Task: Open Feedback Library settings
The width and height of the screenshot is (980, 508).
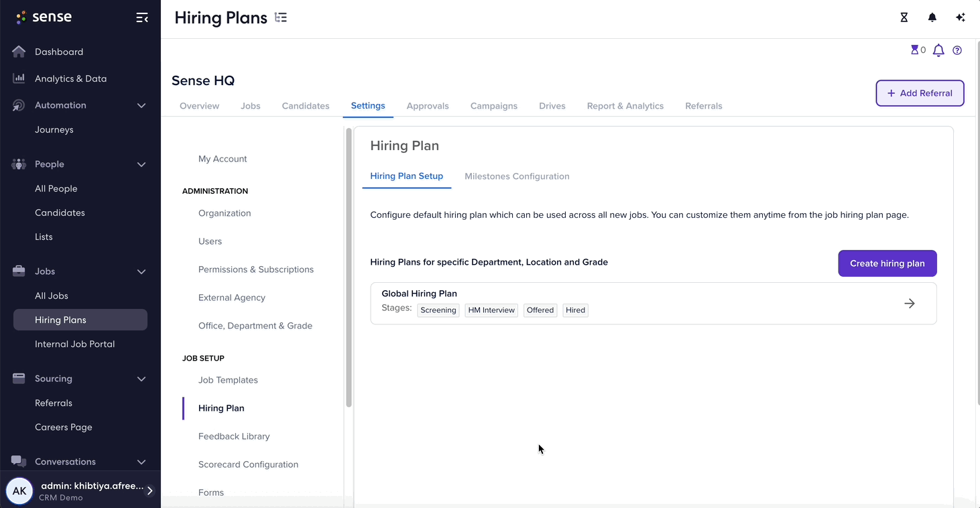Action: [x=234, y=436]
